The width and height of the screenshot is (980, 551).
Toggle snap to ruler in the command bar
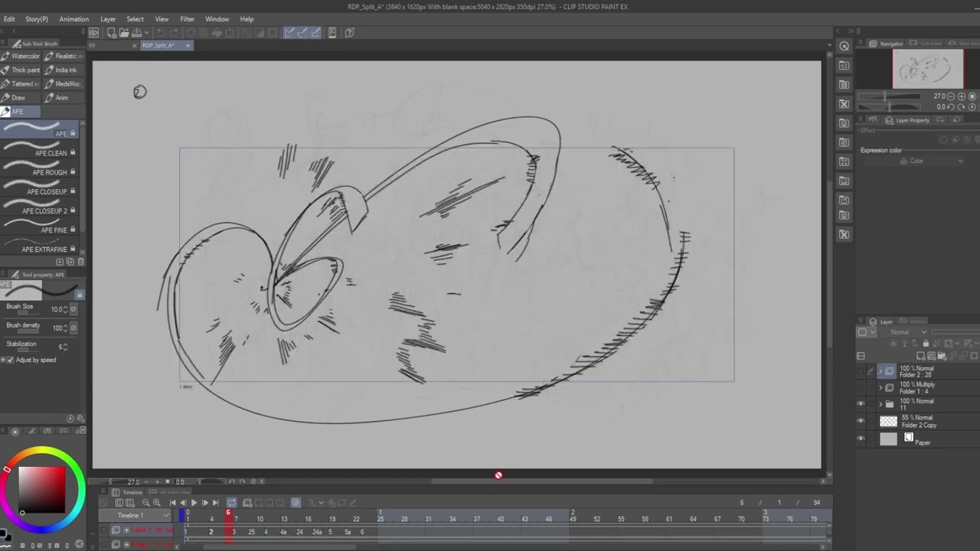pos(288,32)
